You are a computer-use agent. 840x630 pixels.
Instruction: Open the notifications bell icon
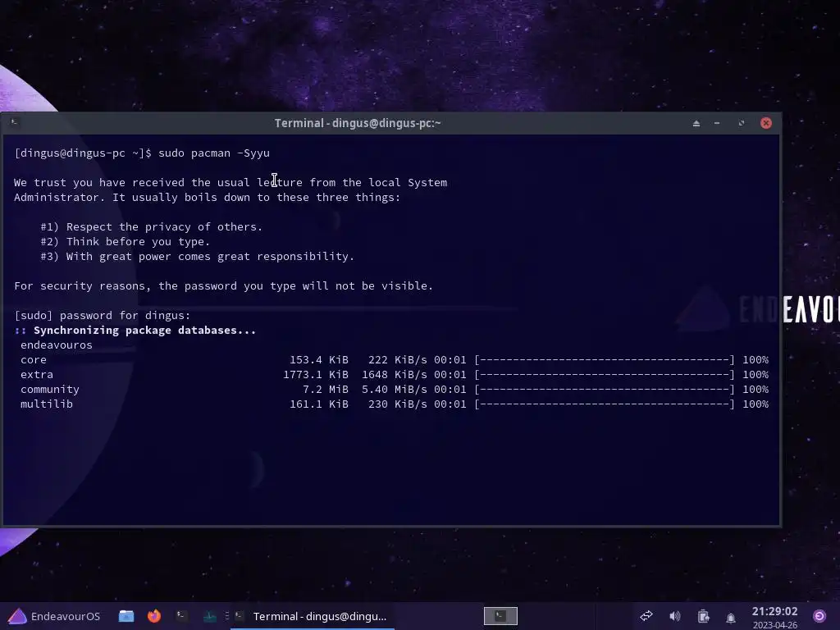pyautogui.click(x=731, y=618)
